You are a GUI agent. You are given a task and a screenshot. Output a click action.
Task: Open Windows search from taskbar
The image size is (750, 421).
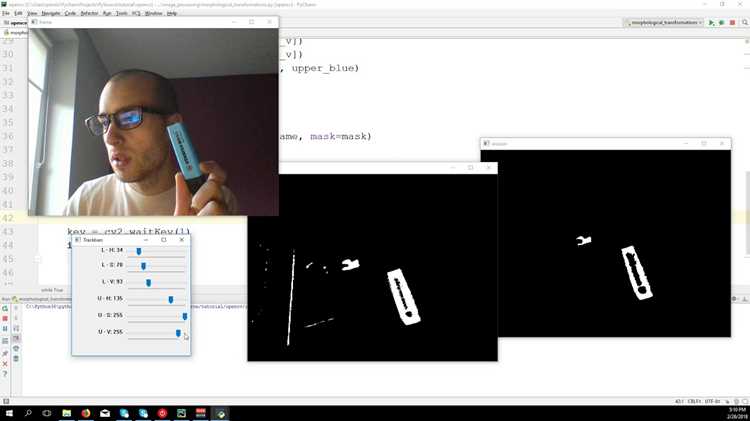tap(28, 413)
